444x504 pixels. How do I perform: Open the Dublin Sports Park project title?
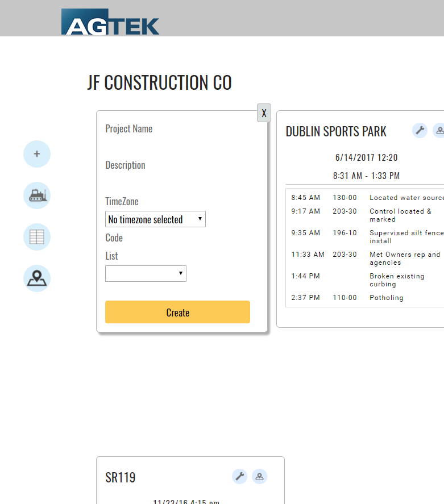coord(336,132)
